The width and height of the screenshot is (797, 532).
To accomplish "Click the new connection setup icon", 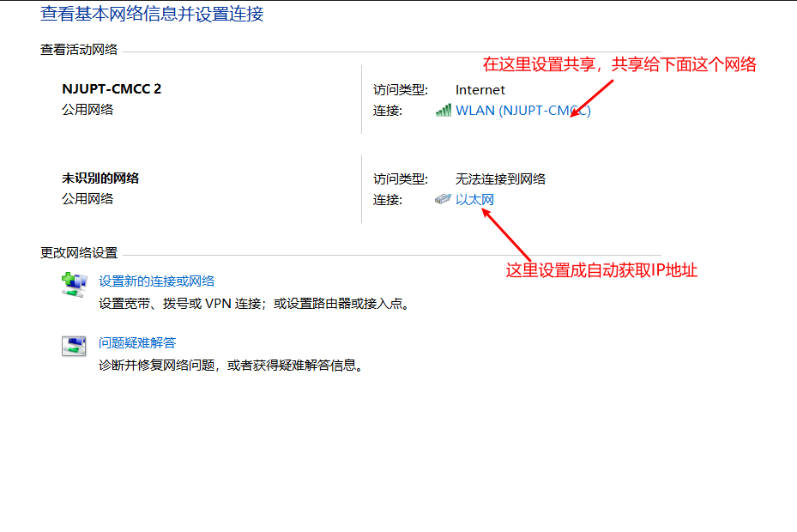I will point(75,284).
